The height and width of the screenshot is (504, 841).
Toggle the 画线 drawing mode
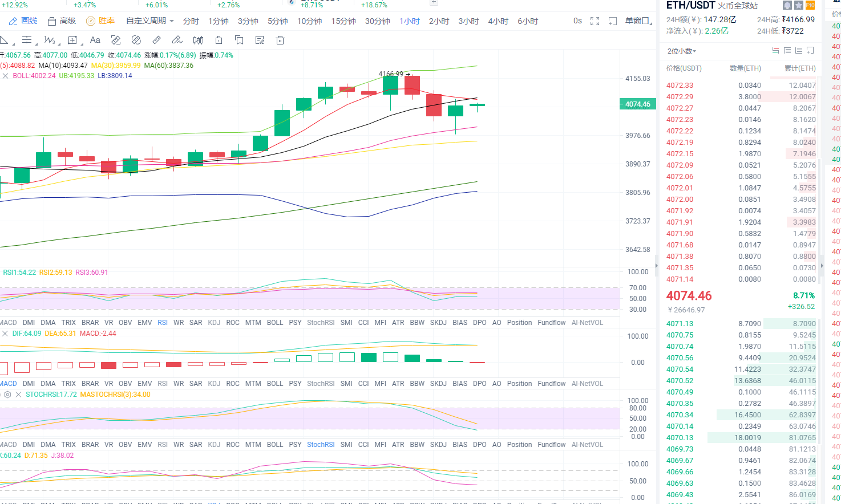pos(23,21)
